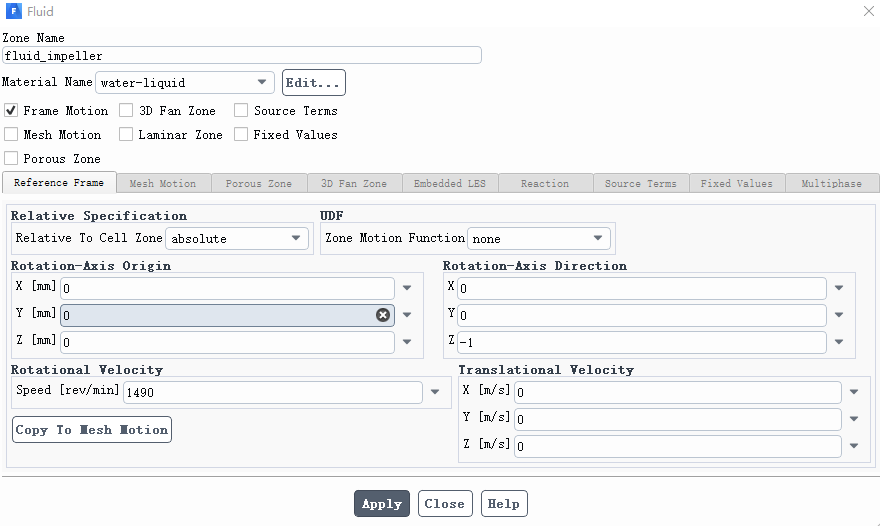Open the arrow beside the Rotation-Axis Origin X field
The height and width of the screenshot is (526, 880).
click(407, 288)
